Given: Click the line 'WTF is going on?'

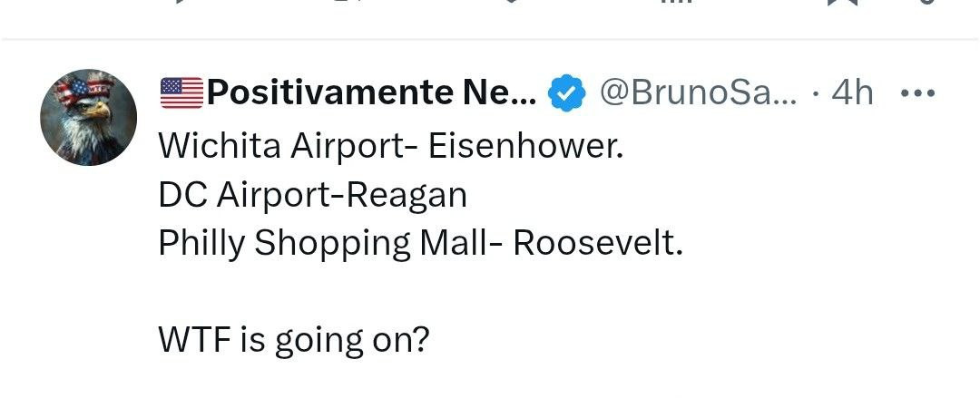Looking at the screenshot, I should pyautogui.click(x=293, y=339).
